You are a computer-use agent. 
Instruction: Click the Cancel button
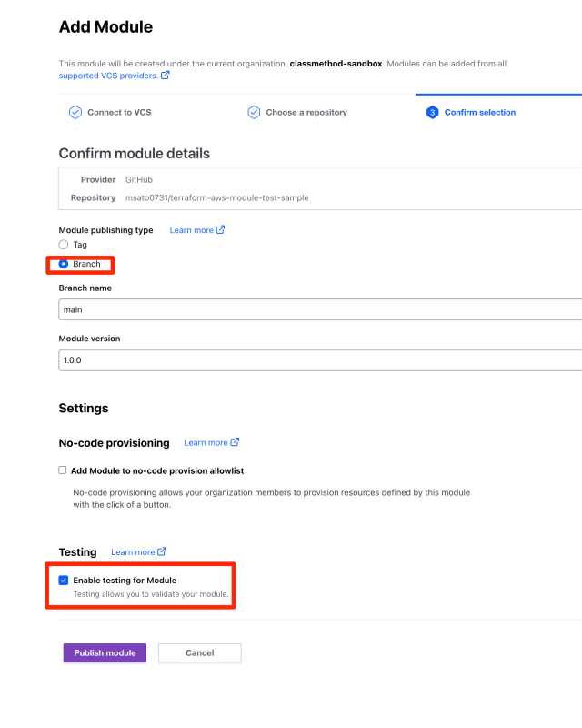tap(199, 652)
